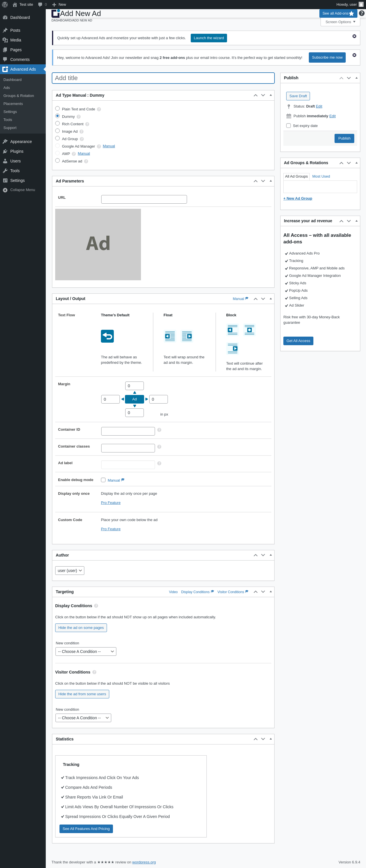Click help icon next to Rich Content

pos(87,124)
